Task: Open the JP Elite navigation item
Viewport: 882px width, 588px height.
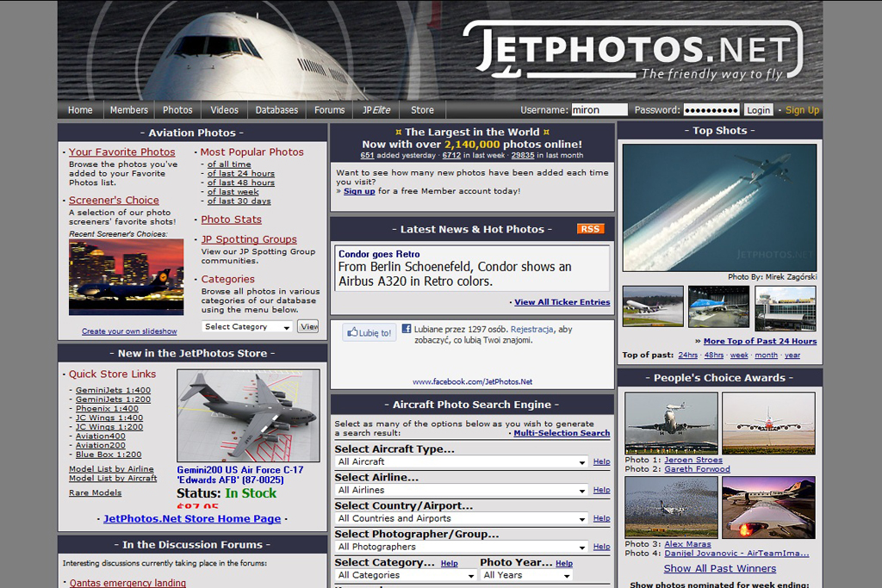Action: click(376, 110)
